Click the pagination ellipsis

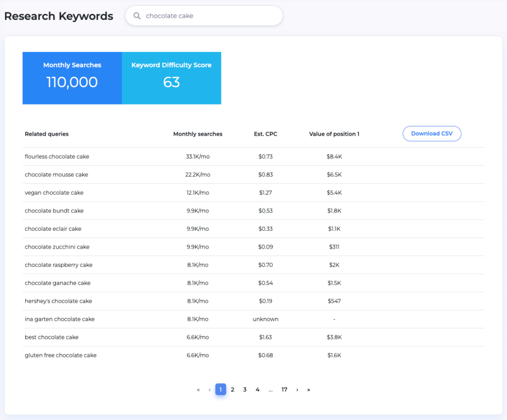pyautogui.click(x=271, y=390)
